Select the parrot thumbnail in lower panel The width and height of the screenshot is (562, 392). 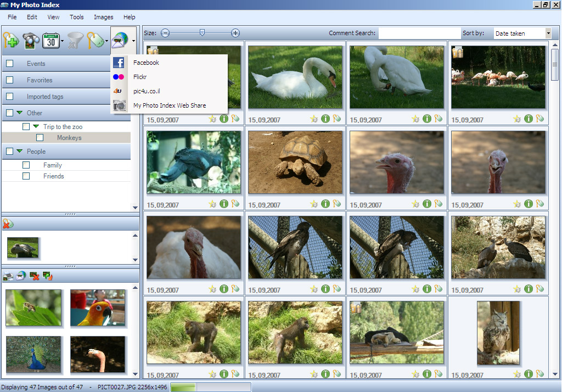click(98, 307)
